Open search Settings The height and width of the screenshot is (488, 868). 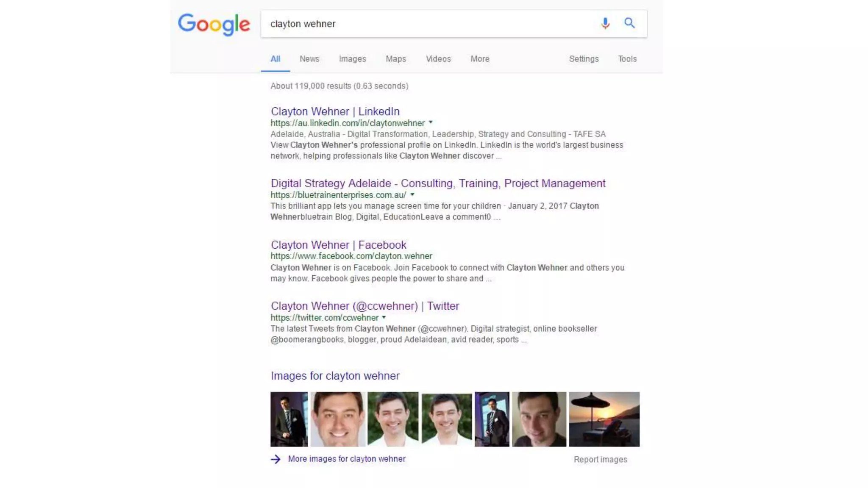584,59
